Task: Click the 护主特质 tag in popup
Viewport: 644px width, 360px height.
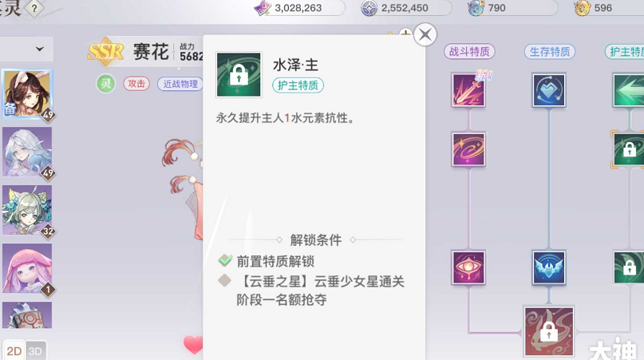Action: click(298, 85)
